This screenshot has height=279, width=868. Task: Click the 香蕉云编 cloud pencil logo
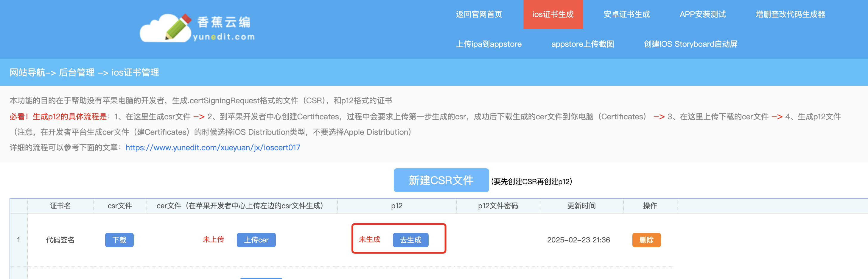point(197,28)
